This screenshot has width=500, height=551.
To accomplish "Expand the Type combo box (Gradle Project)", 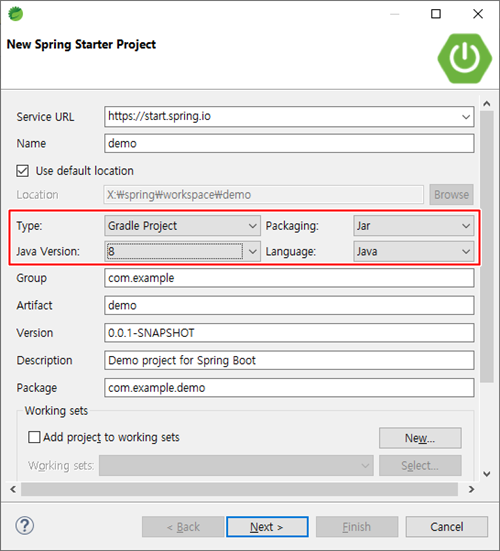I will point(182,226).
